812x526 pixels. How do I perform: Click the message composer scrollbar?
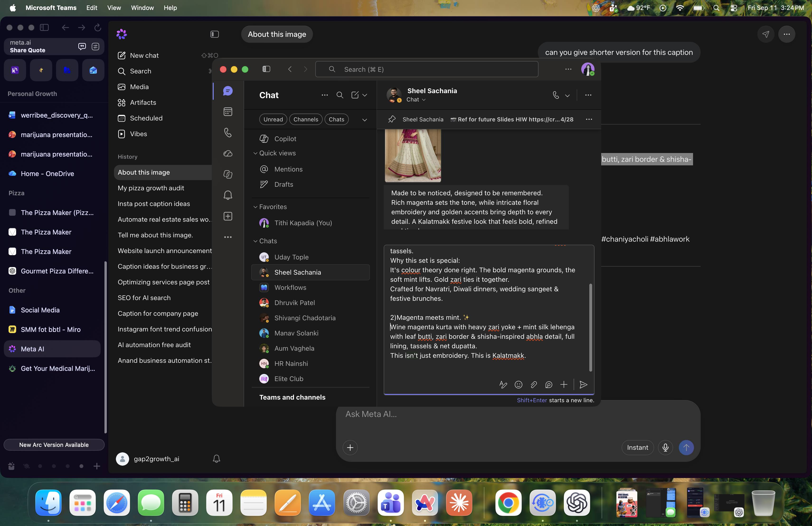pos(590,327)
